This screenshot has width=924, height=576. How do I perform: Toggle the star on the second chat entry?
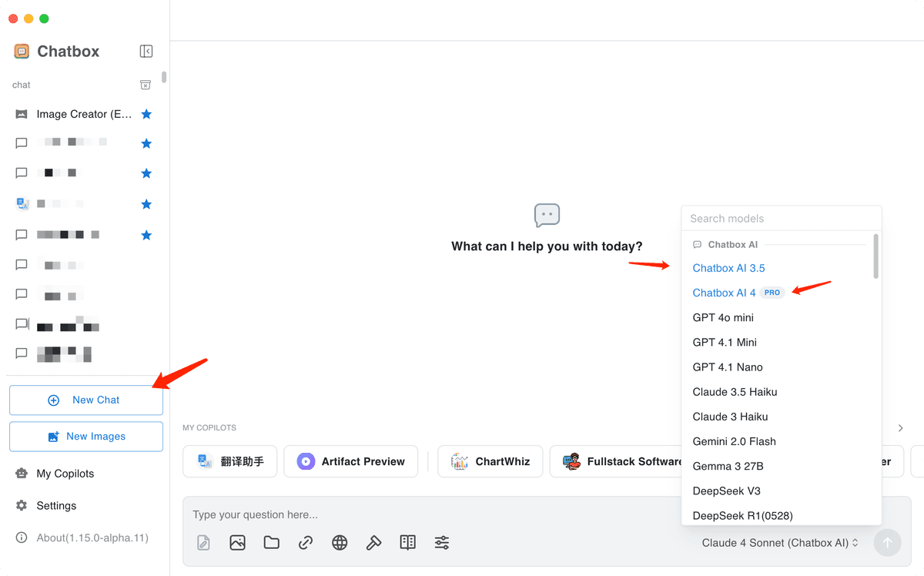coord(146,142)
